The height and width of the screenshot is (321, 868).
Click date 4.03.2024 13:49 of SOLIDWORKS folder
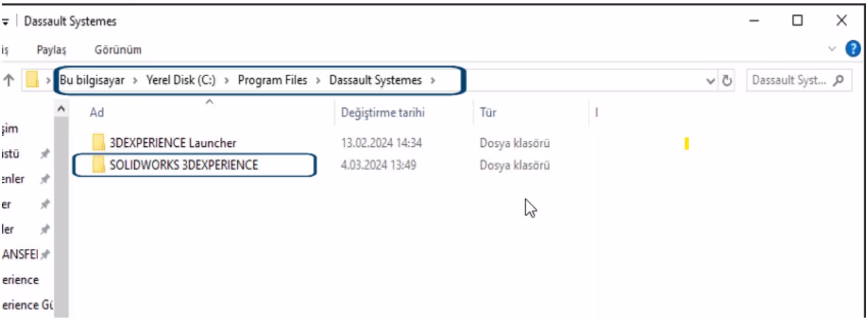click(x=378, y=165)
